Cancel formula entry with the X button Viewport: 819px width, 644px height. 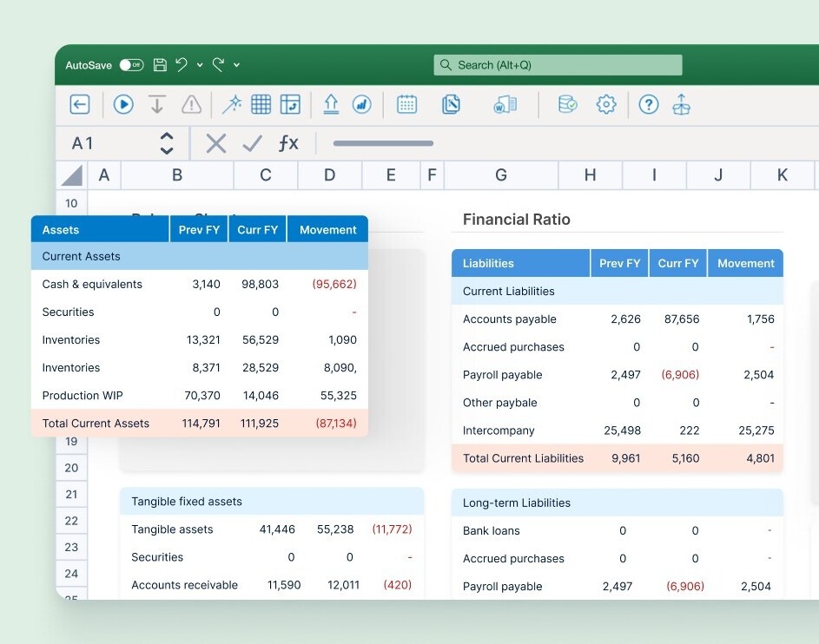[x=216, y=143]
